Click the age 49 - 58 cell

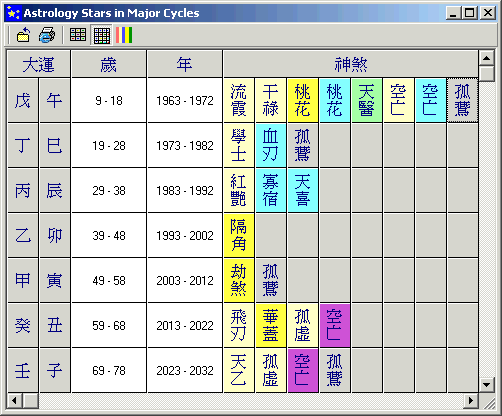point(109,280)
